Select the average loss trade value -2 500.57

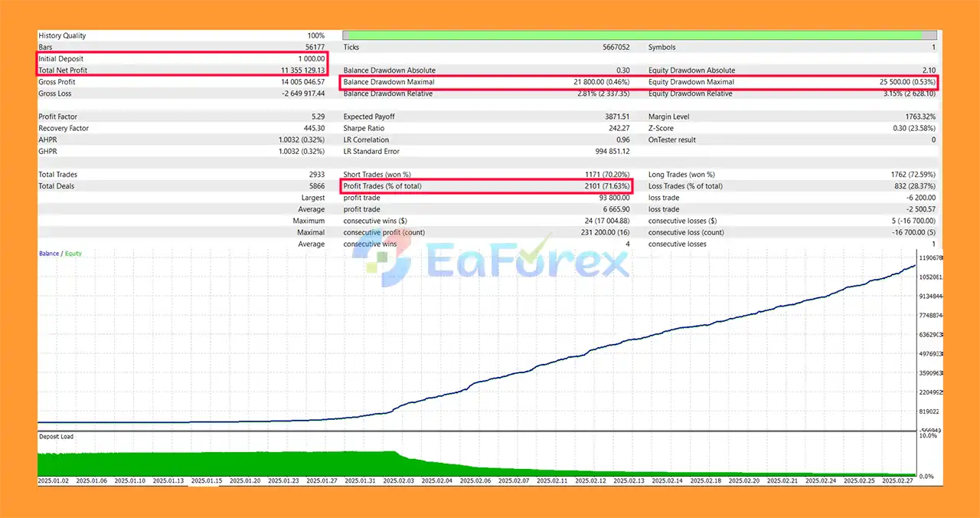[x=920, y=209]
